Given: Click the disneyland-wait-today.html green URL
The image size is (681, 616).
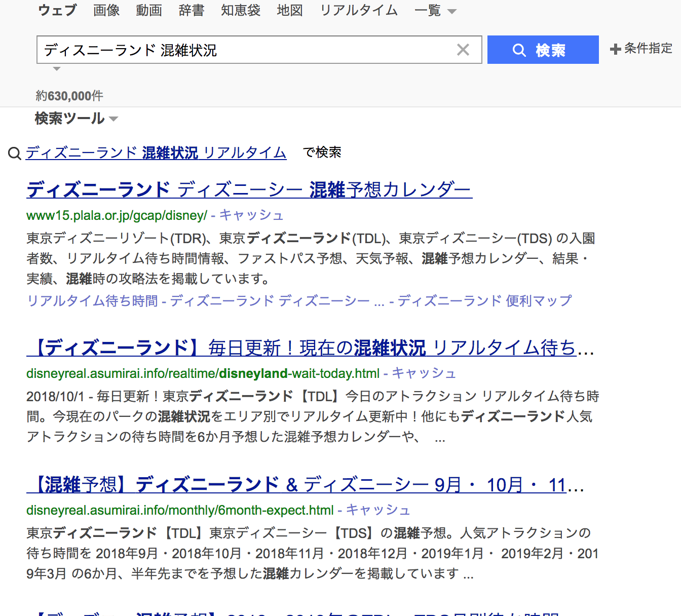Looking at the screenshot, I should pyautogui.click(x=203, y=374).
